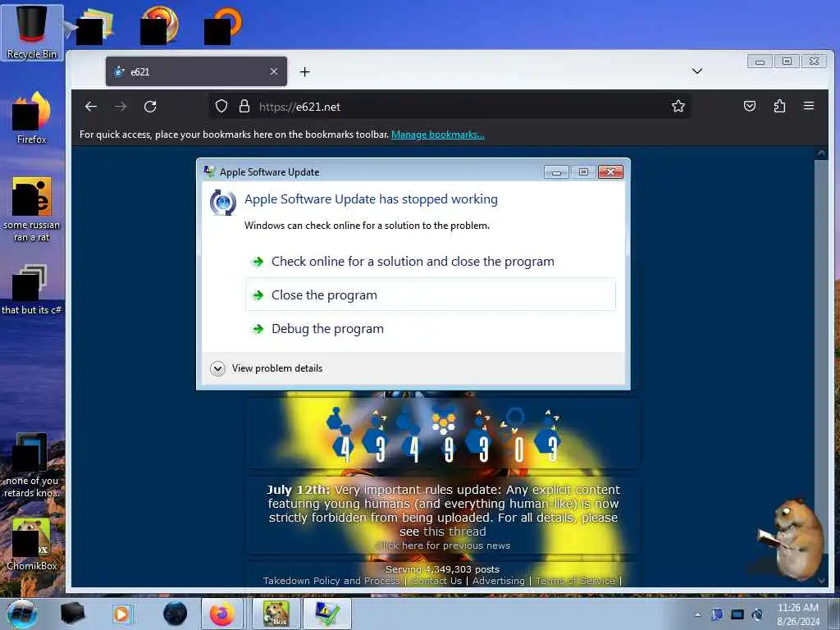840x630 pixels.
Task: Open a new Firefox tab
Action: point(305,72)
